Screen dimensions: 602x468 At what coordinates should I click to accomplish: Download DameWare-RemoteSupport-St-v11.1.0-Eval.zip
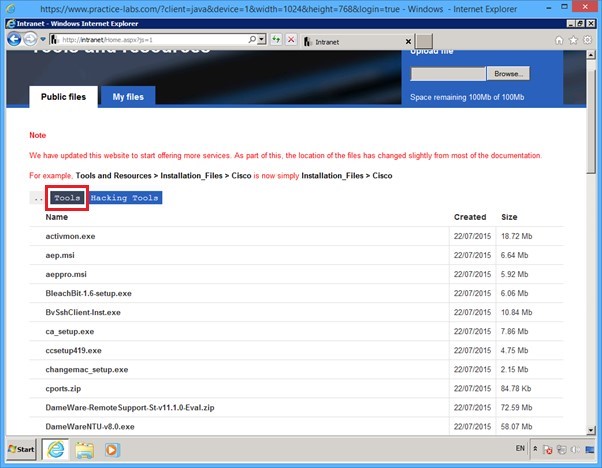click(x=130, y=407)
